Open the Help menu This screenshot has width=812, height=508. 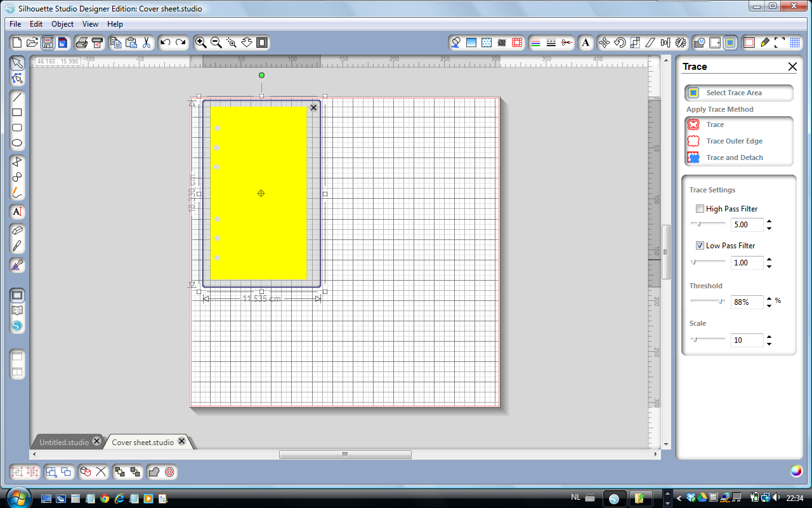click(115, 23)
